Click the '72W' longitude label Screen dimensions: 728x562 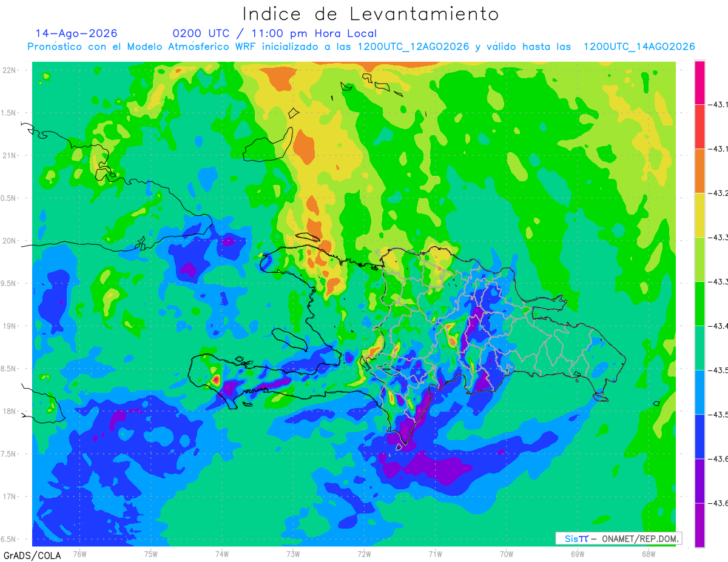pos(364,554)
